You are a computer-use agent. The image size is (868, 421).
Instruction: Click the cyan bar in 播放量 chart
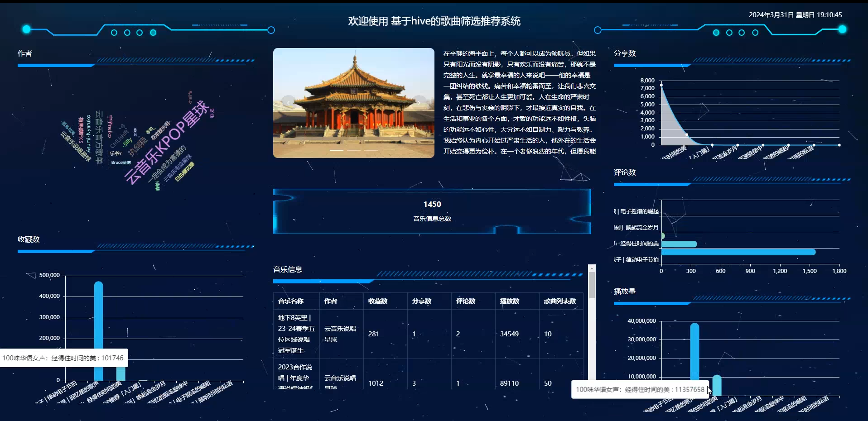click(717, 385)
